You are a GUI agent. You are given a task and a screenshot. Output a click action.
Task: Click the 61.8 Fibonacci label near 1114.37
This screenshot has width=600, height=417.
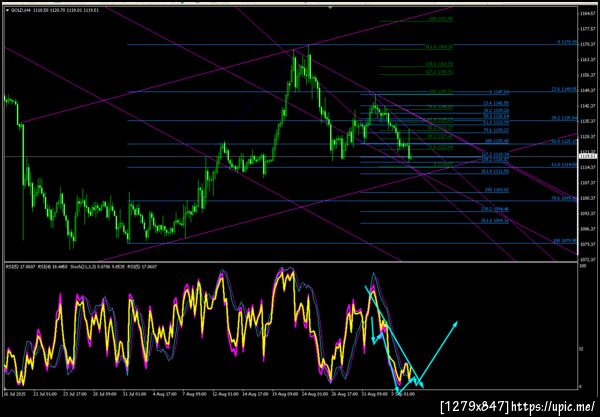click(x=563, y=165)
